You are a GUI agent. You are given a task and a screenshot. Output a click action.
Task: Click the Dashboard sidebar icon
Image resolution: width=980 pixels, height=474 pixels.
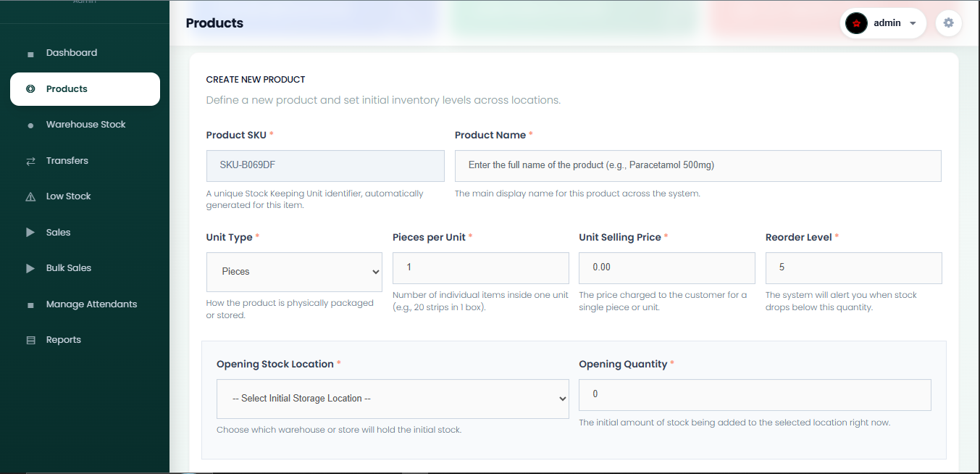[30, 54]
